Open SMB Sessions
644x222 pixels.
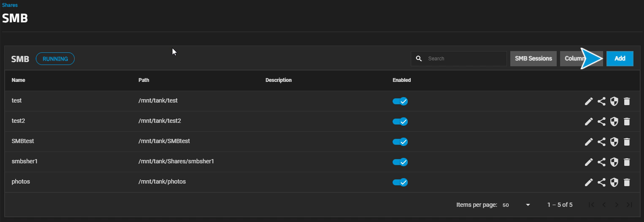(533, 59)
